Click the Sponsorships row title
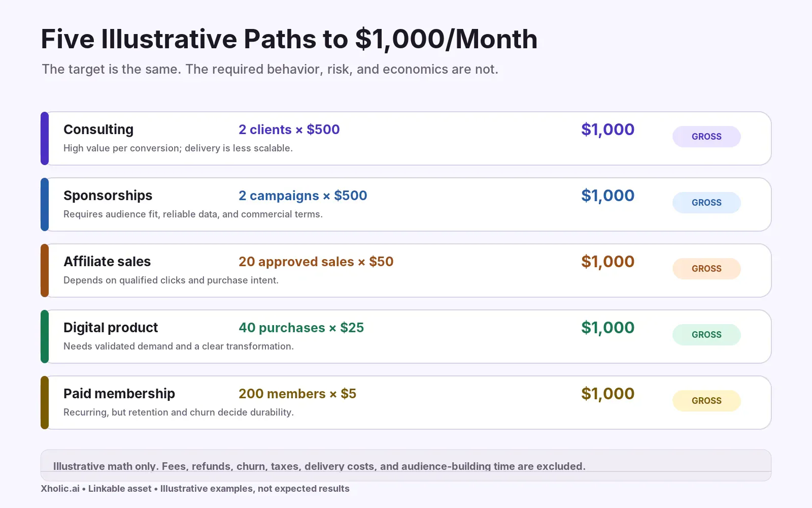The height and width of the screenshot is (508, 812). pos(108,196)
